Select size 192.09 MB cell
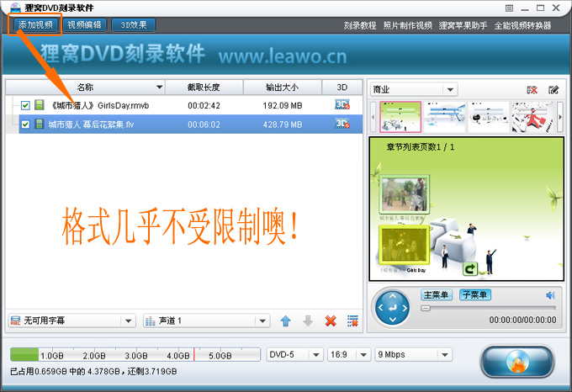 pyautogui.click(x=283, y=106)
